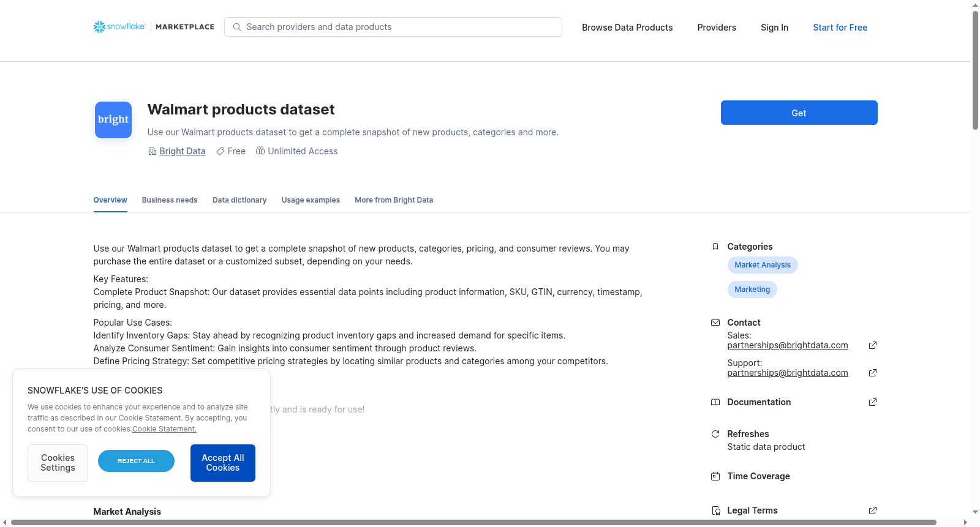Image resolution: width=980 pixels, height=527 pixels.
Task: Open Cookies Settings
Action: (x=58, y=463)
